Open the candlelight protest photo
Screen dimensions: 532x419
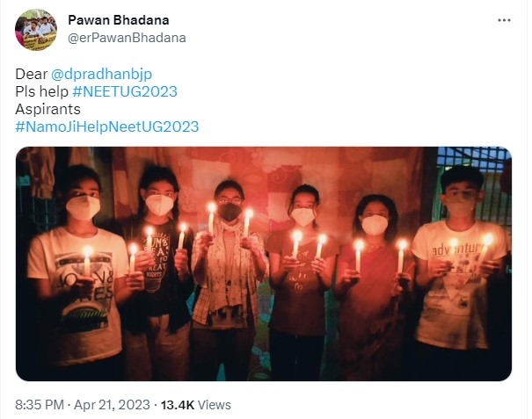[264, 264]
